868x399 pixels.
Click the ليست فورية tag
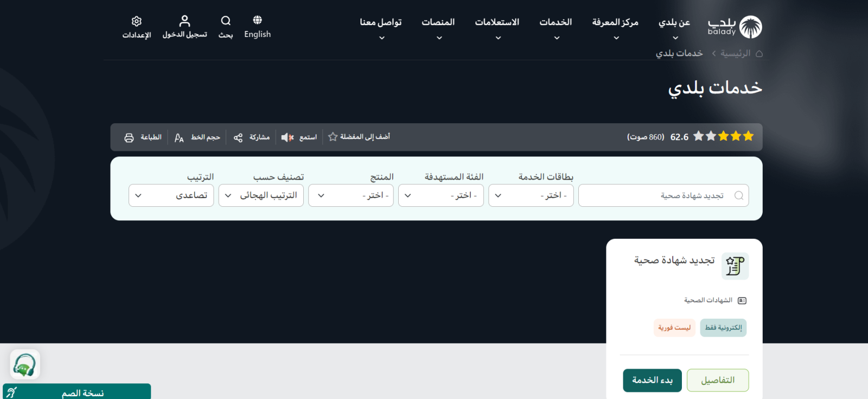coord(674,328)
